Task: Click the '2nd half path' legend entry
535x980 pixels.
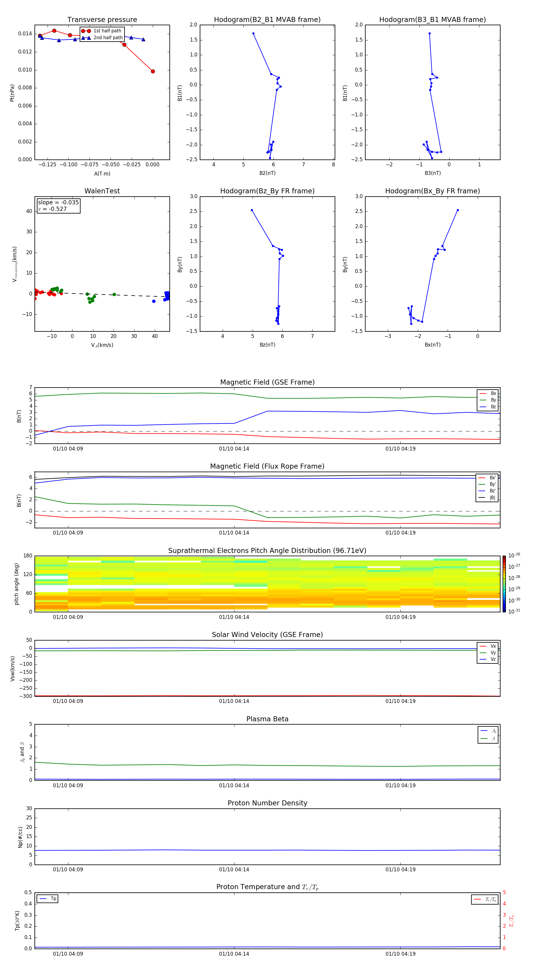Action: tap(102, 38)
